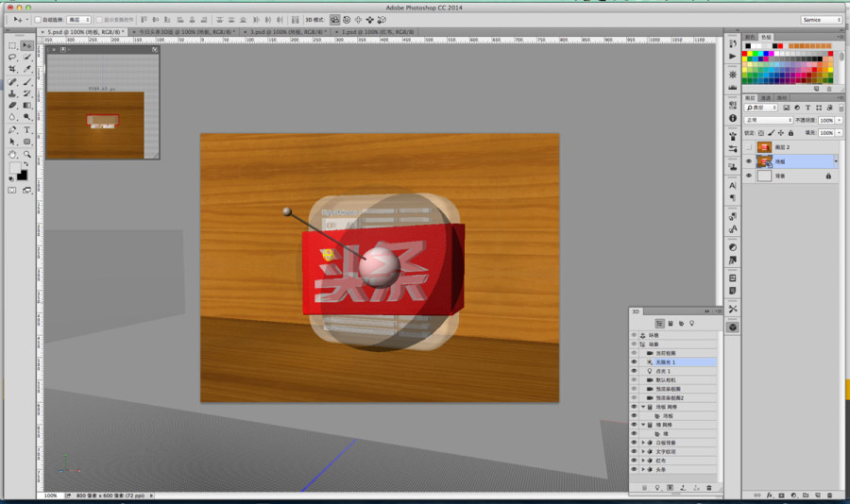Screen dimensions: 850x504
Task: Collapse the 地板 网格 group in 3D panel
Action: pyautogui.click(x=643, y=407)
